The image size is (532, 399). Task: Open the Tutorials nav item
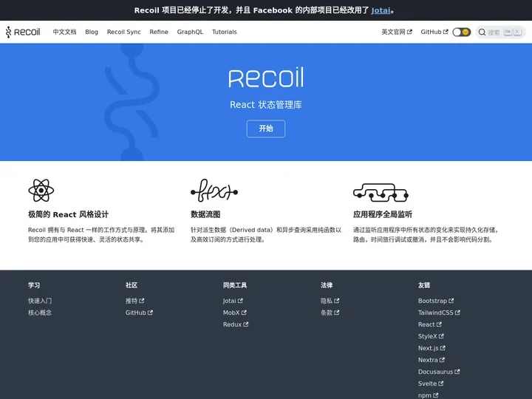tap(225, 32)
